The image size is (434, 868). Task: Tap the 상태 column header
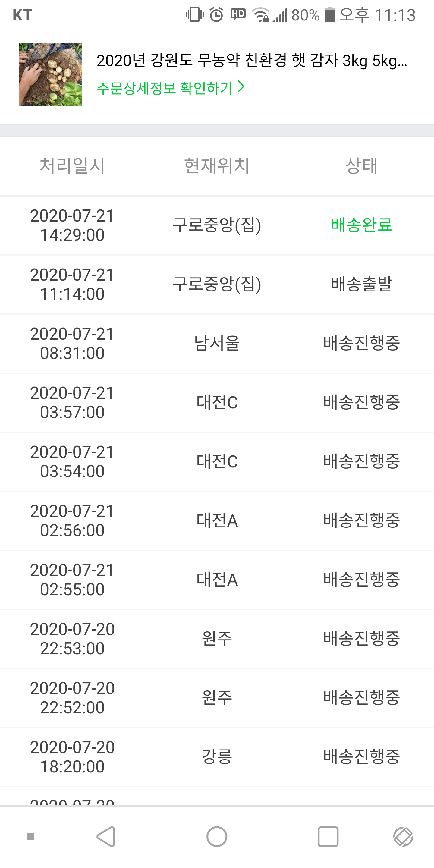point(361,166)
